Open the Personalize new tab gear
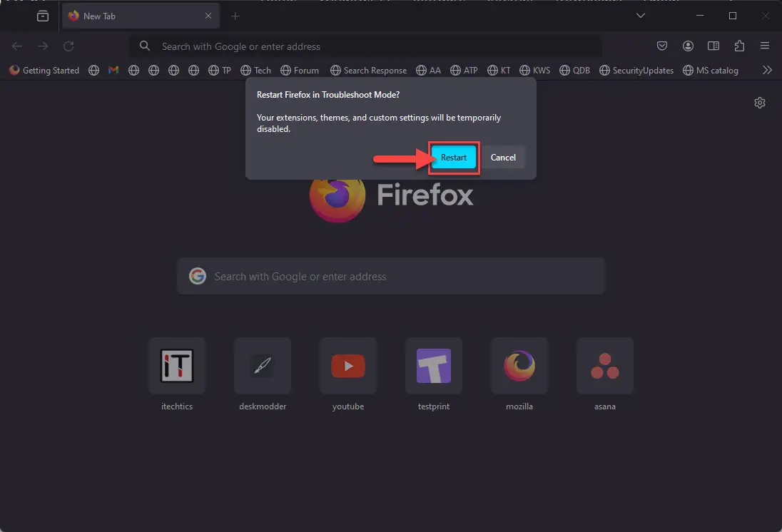 coord(759,103)
